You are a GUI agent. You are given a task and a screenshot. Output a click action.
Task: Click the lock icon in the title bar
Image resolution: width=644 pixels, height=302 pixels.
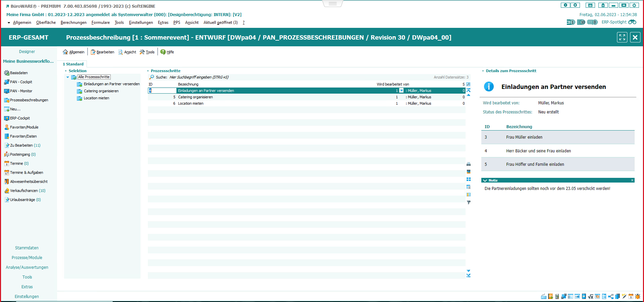(603, 5)
